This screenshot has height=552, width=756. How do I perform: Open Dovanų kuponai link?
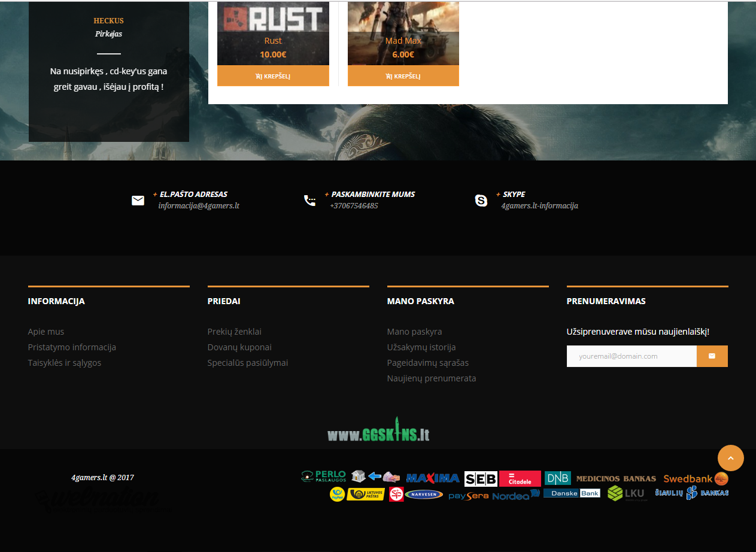click(239, 347)
